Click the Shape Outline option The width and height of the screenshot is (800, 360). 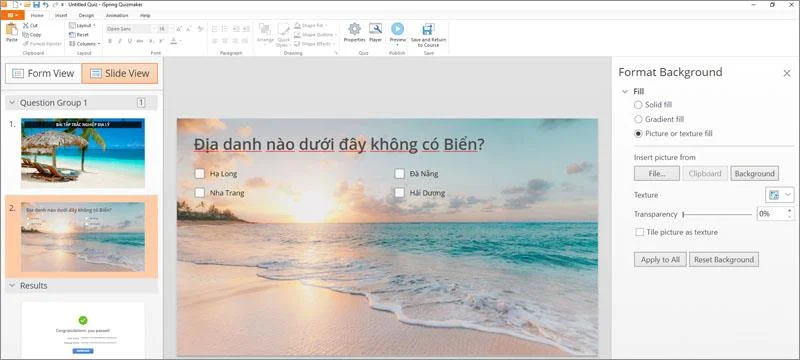point(315,35)
